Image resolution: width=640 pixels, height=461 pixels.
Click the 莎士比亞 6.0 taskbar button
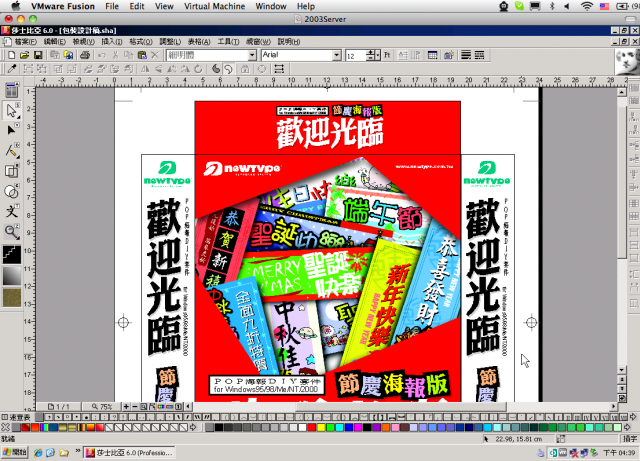tap(129, 452)
